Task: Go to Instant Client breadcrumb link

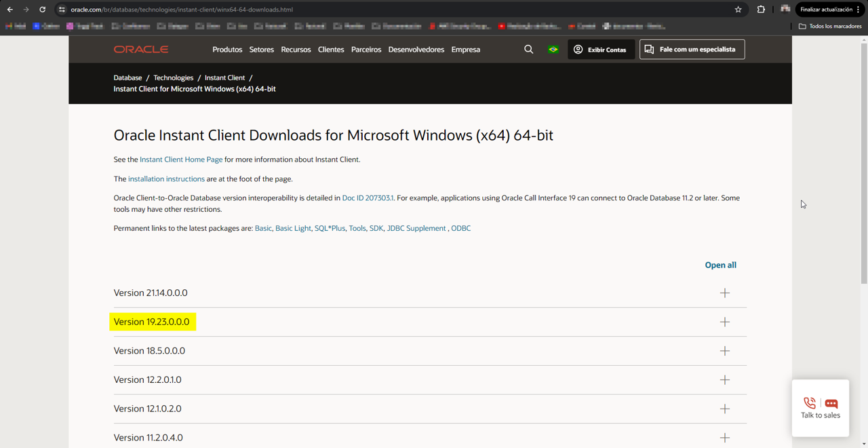Action: tap(224, 77)
